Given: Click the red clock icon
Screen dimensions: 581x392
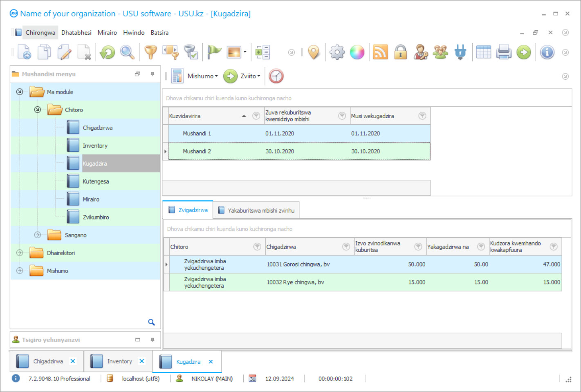Looking at the screenshot, I should pos(276,76).
